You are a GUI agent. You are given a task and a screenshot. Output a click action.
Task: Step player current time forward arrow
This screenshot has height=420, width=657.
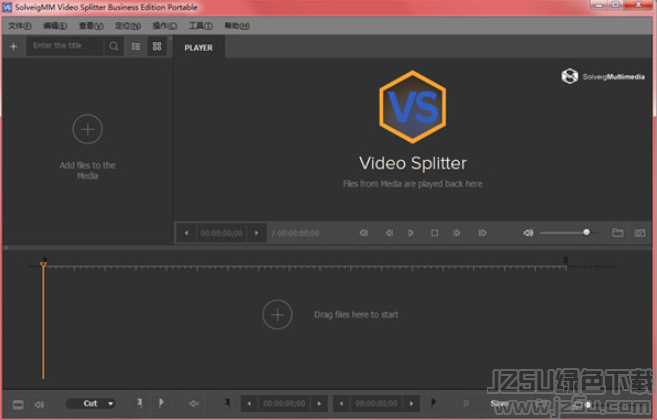tap(256, 233)
